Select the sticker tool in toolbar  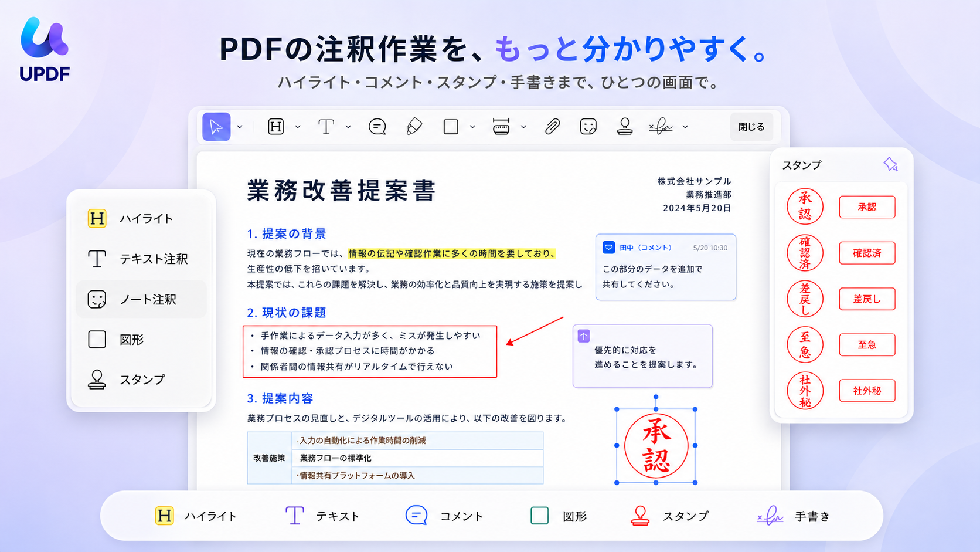pos(588,127)
